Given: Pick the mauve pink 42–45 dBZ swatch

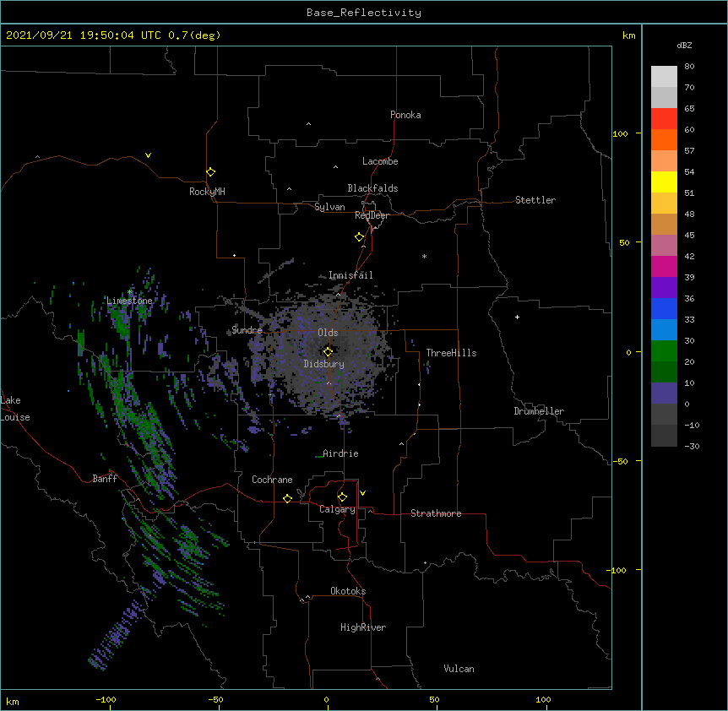Looking at the screenshot, I should point(664,246).
